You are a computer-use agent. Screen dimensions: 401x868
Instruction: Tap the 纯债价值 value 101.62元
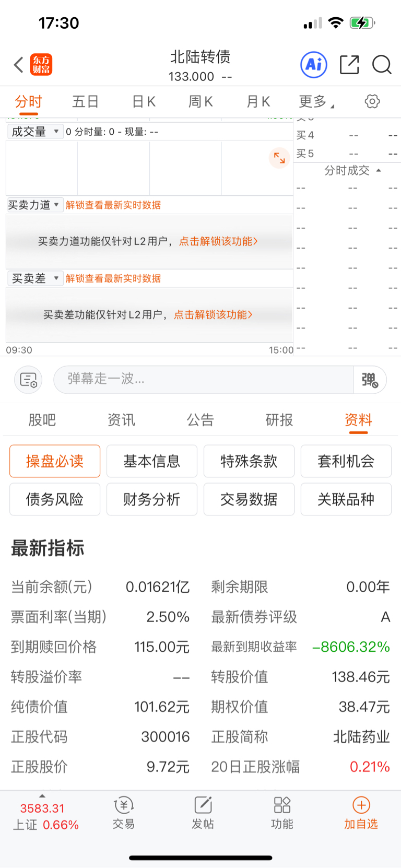pos(162,707)
